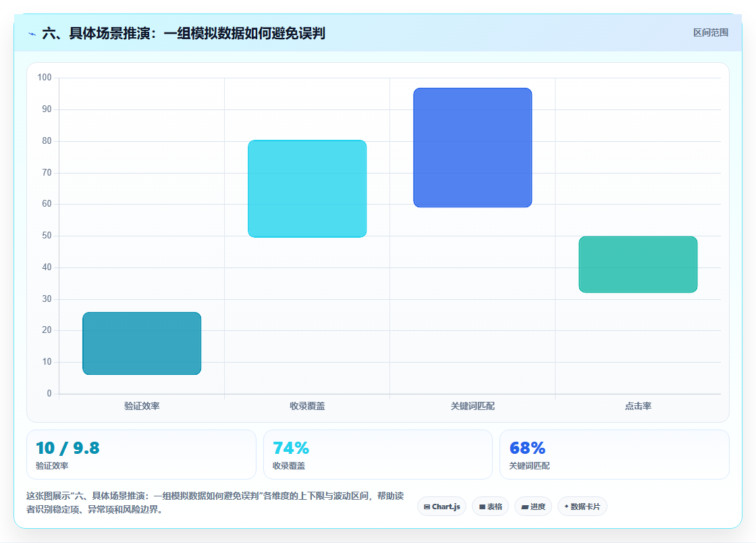Click the blue 关键词匹配 bar
This screenshot has width=756, height=543.
473,147
